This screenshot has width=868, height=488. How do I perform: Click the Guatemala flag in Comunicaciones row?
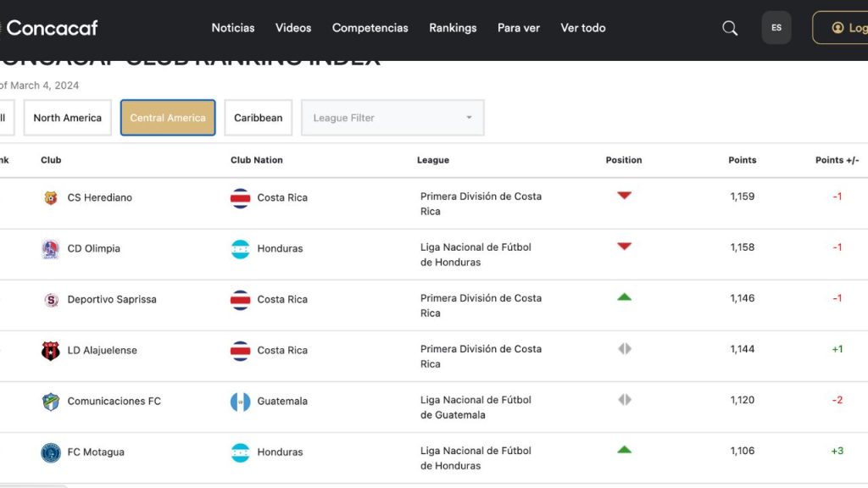click(x=240, y=402)
